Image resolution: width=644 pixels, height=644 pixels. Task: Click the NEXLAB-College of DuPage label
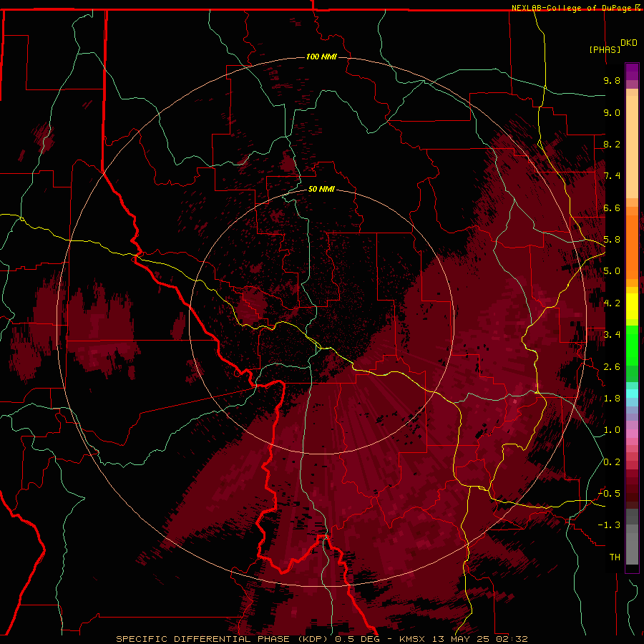click(571, 8)
